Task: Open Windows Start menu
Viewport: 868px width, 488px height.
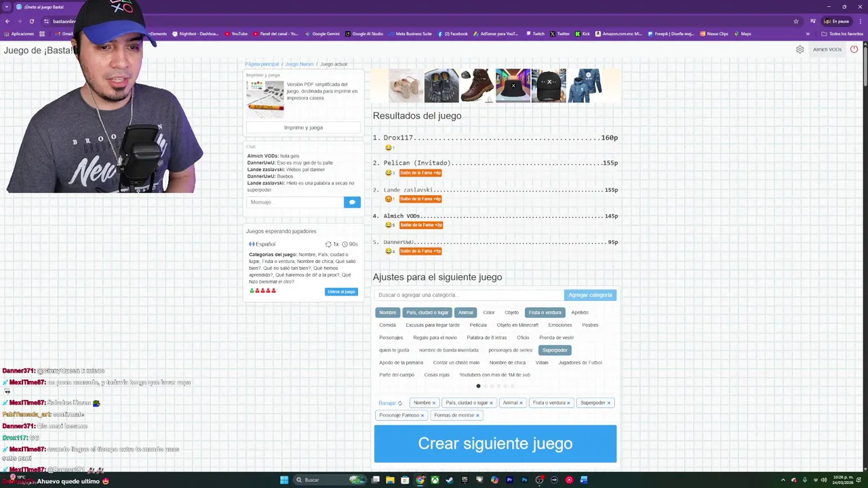Action: [284, 480]
